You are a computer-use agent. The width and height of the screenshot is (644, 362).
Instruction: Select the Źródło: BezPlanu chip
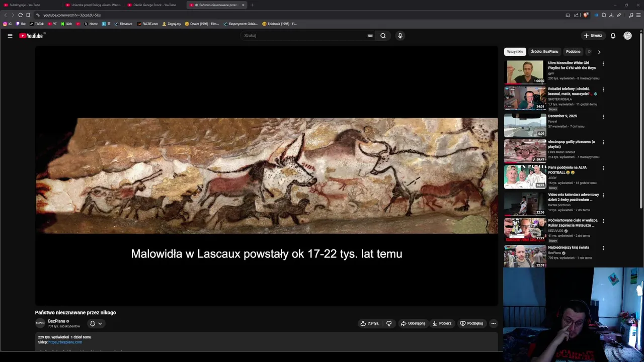544,51
